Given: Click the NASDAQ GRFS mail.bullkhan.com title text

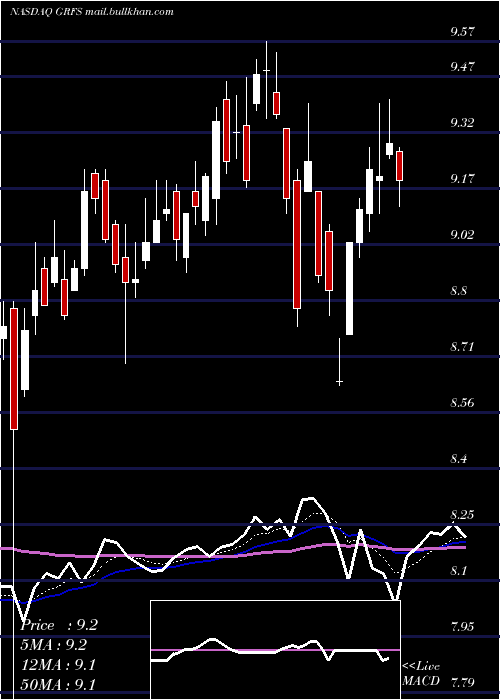Looking at the screenshot, I should point(92,12).
